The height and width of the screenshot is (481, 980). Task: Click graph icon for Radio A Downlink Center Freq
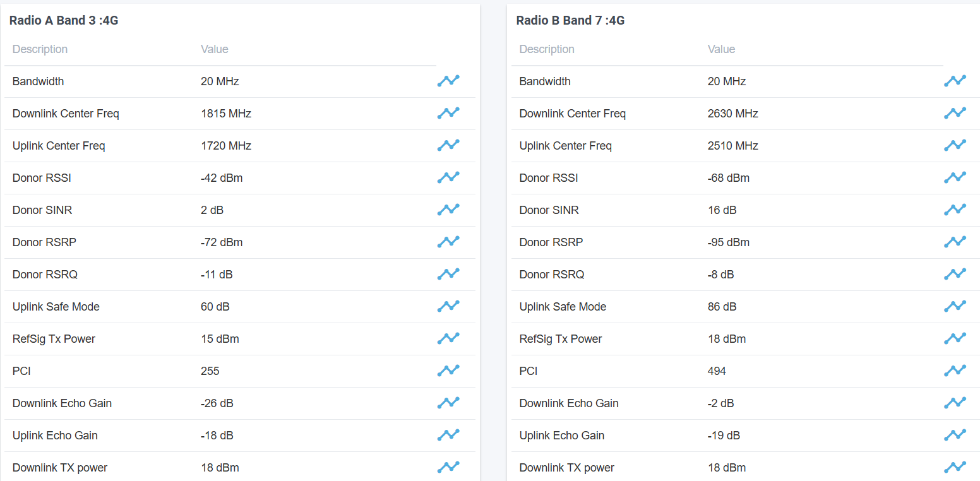448,113
